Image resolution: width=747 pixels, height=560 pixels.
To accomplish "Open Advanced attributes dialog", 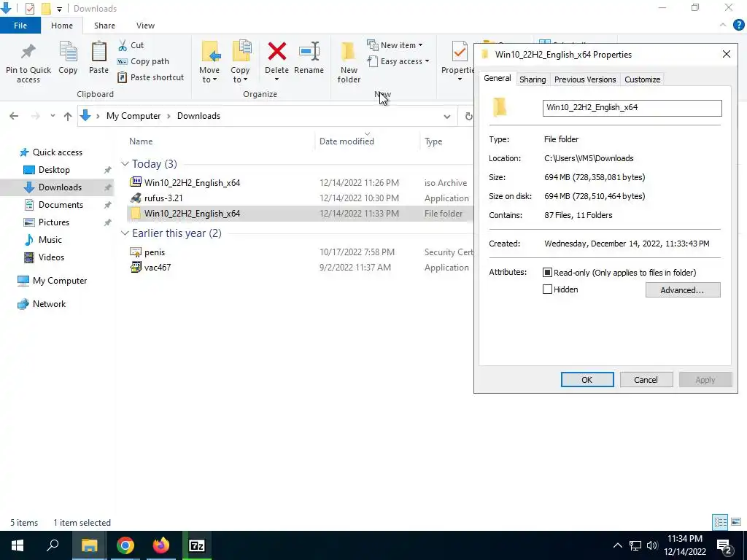I will tap(683, 290).
